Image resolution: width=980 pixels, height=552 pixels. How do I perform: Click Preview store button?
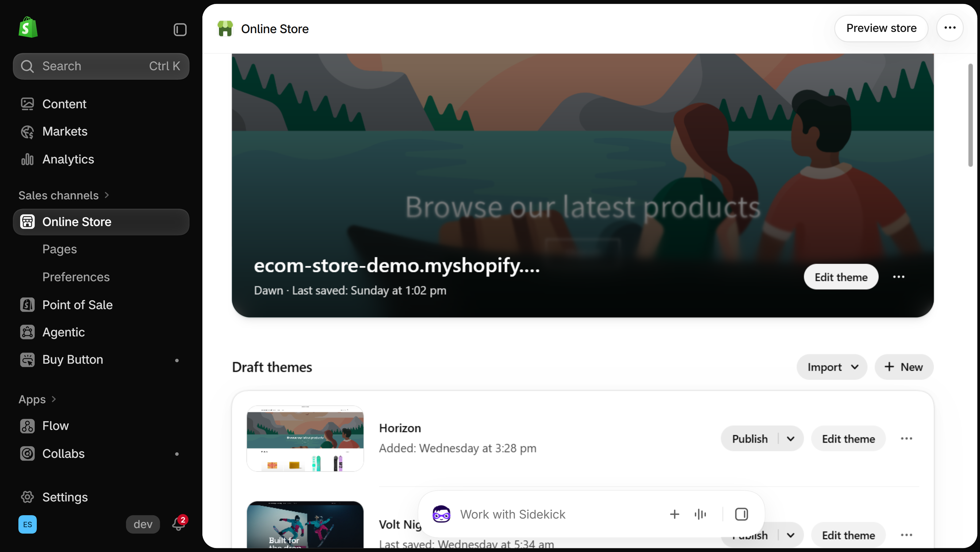point(881,28)
